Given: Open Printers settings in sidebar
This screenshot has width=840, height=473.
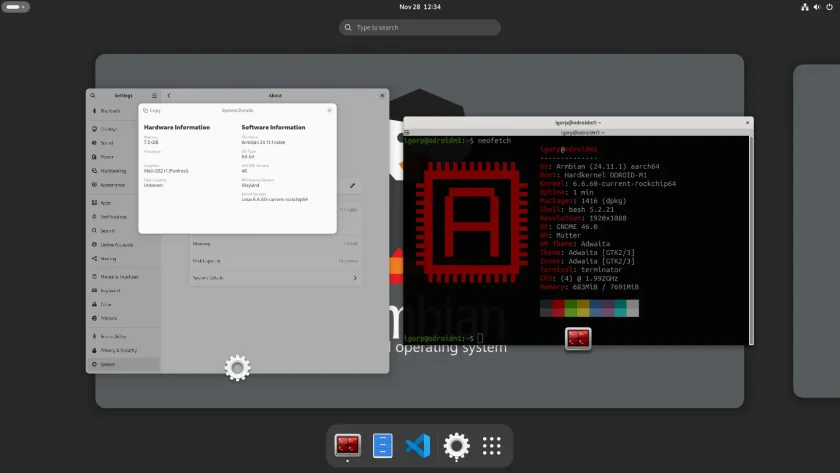Looking at the screenshot, I should point(123,318).
